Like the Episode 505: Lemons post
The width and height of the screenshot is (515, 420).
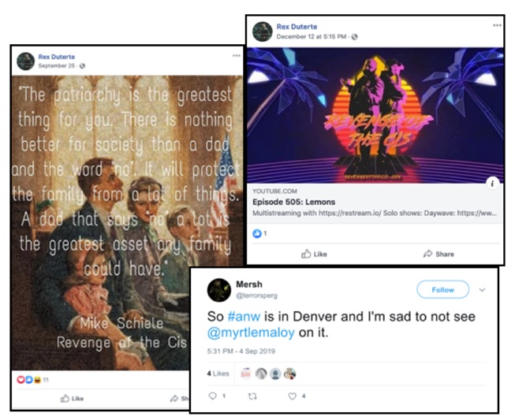pyautogui.click(x=314, y=254)
